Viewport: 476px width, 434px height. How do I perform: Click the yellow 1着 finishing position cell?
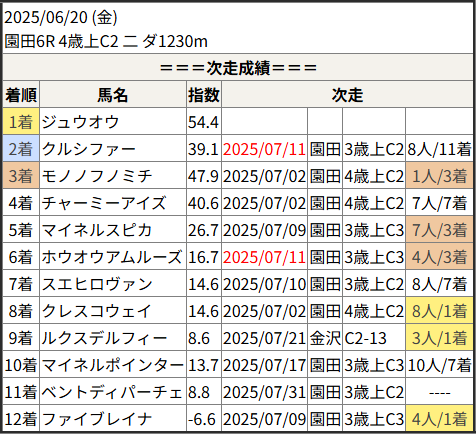(21, 122)
